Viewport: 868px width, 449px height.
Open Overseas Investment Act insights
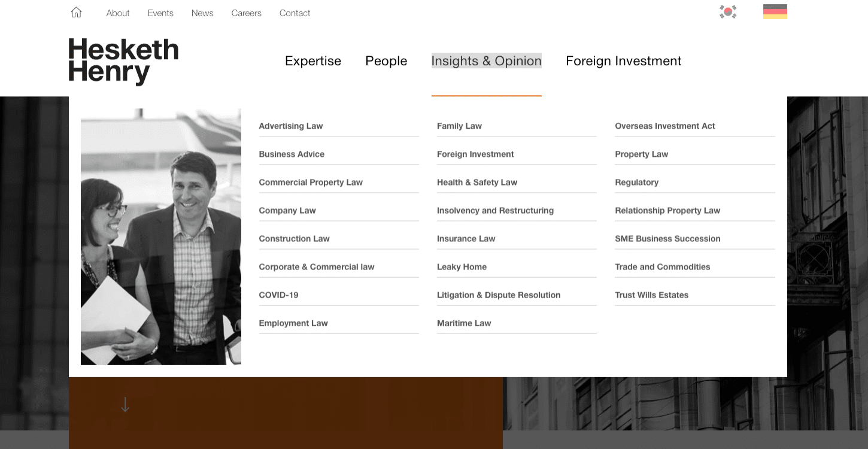tap(665, 126)
